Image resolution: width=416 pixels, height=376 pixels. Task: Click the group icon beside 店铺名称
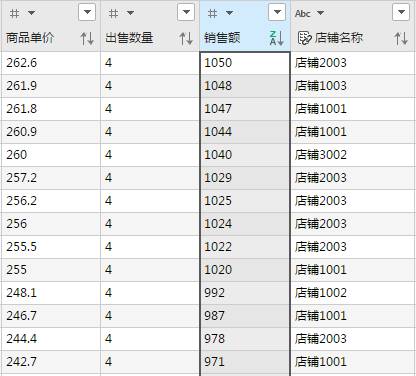pos(304,38)
